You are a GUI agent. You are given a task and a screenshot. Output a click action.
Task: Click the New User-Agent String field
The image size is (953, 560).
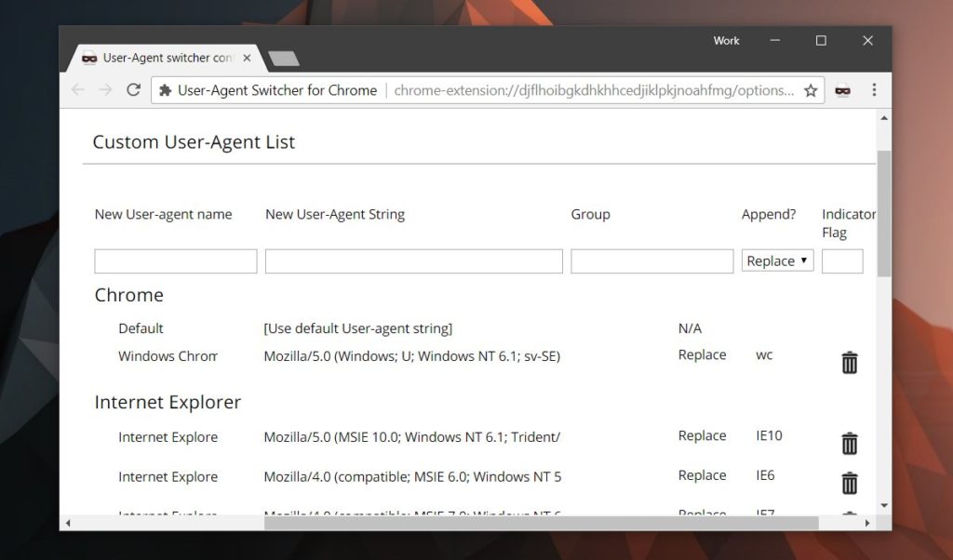[x=414, y=260]
